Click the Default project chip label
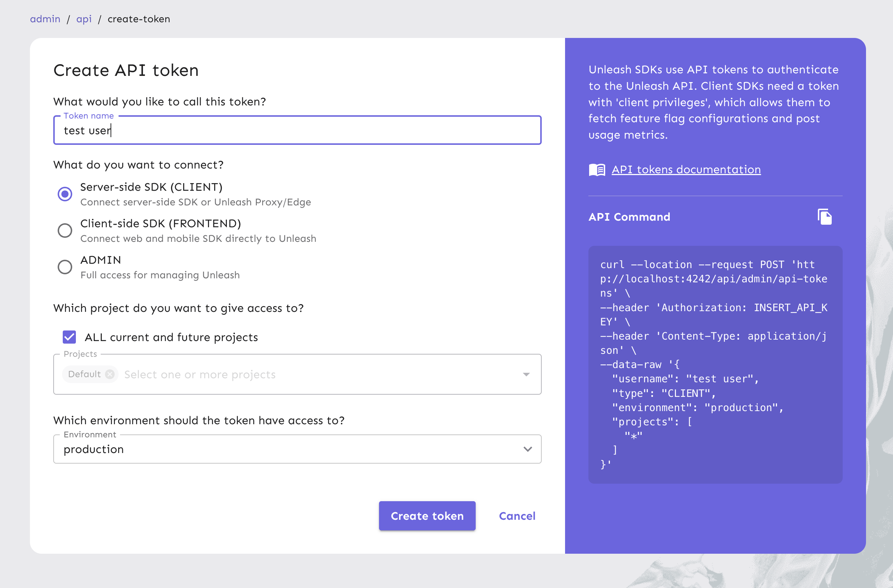The width and height of the screenshot is (893, 588). (x=84, y=374)
